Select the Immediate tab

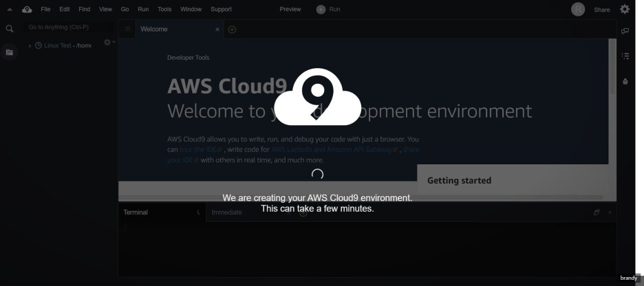(227, 212)
